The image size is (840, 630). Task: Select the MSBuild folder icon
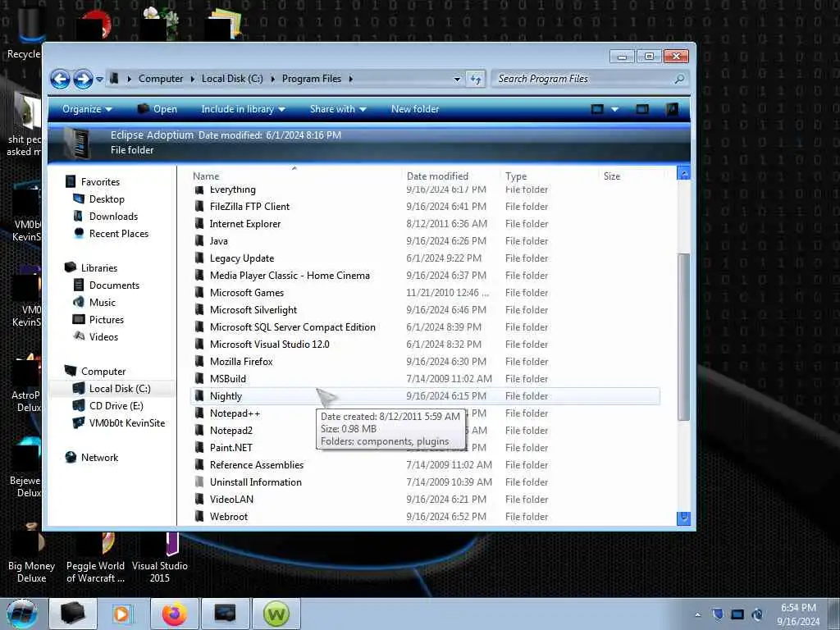(199, 379)
